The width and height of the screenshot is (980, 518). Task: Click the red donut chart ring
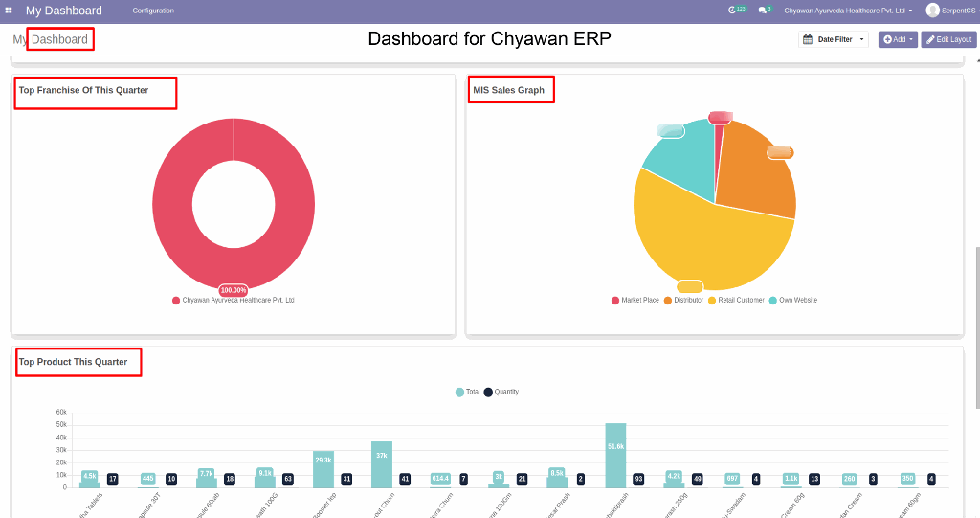click(172, 204)
